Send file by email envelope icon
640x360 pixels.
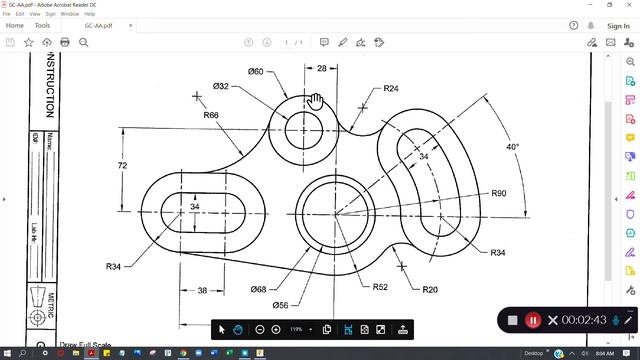tap(611, 42)
